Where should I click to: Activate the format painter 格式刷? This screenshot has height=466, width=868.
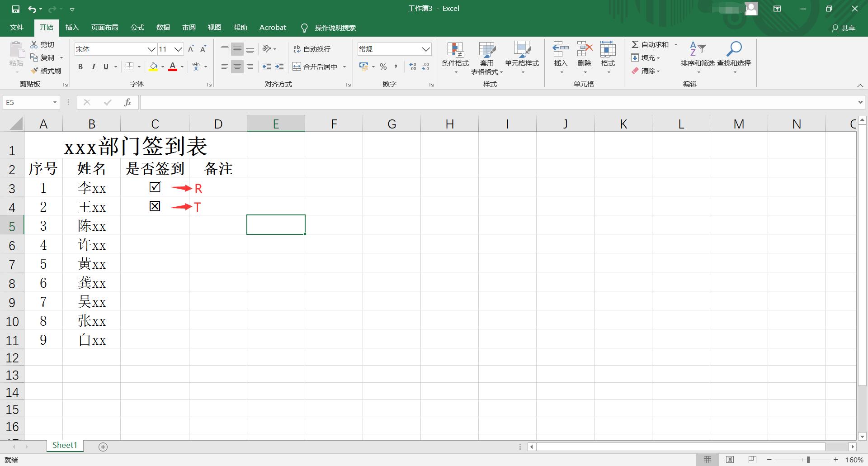(x=46, y=71)
